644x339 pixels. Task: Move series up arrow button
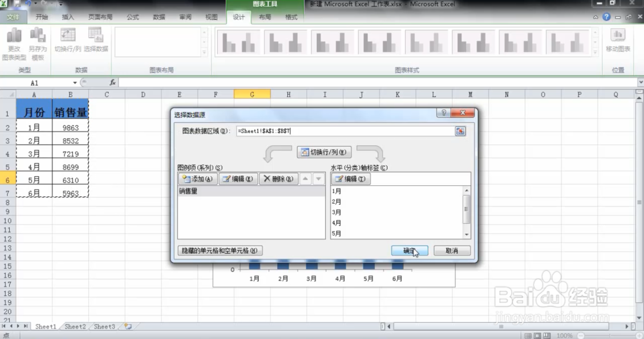(x=305, y=179)
